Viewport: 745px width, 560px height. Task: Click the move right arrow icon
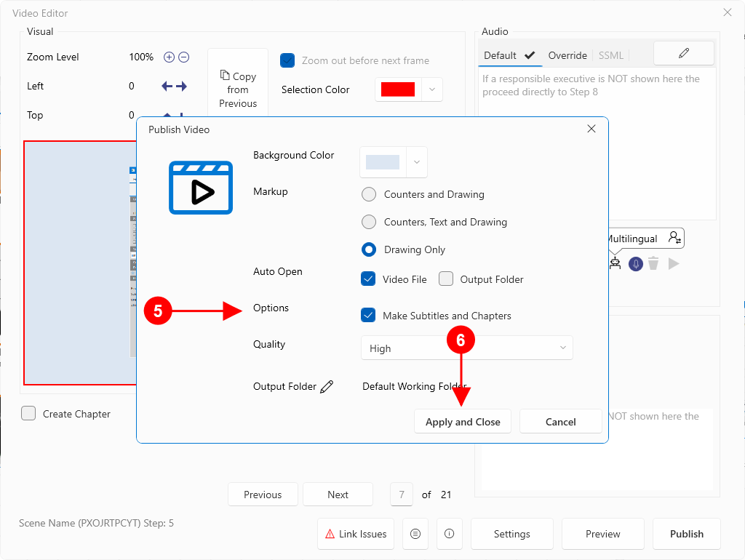(181, 86)
